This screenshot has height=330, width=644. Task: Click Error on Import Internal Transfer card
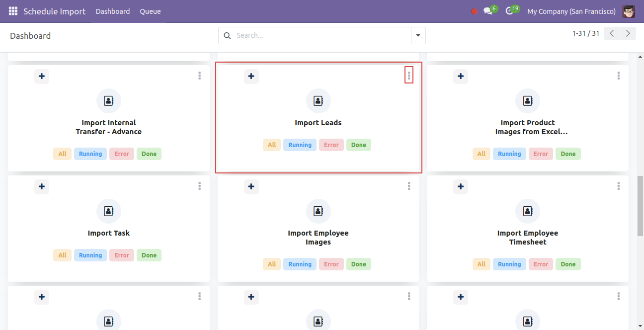point(122,154)
